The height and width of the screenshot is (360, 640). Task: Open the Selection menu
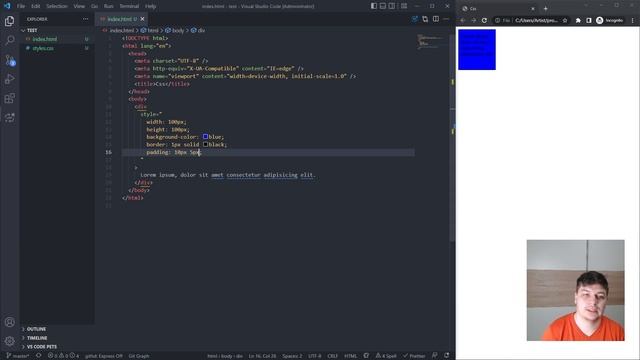[57, 6]
